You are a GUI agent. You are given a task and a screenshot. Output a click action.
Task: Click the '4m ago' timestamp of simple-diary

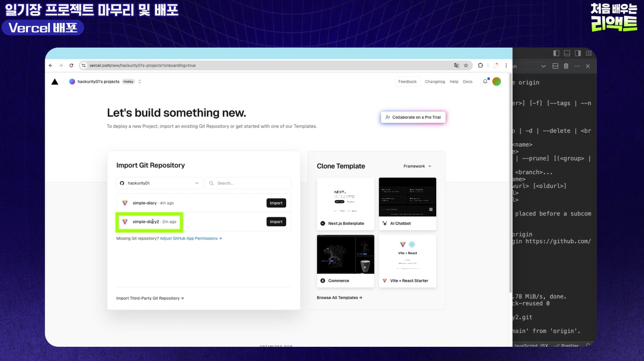click(167, 203)
